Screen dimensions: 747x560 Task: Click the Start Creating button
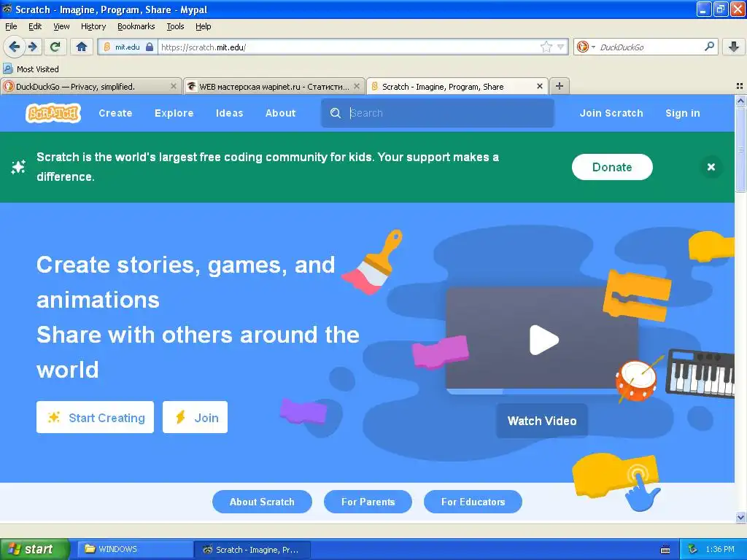[x=95, y=417]
